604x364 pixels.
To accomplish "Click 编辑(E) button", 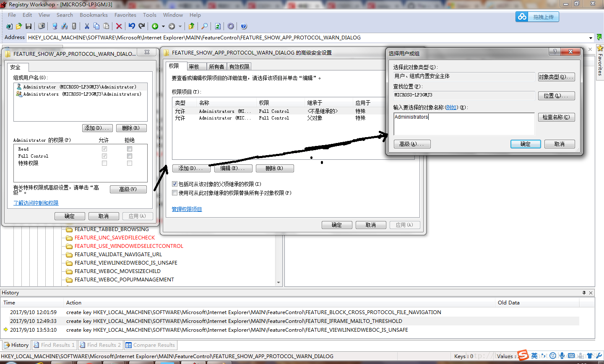I will point(233,168).
